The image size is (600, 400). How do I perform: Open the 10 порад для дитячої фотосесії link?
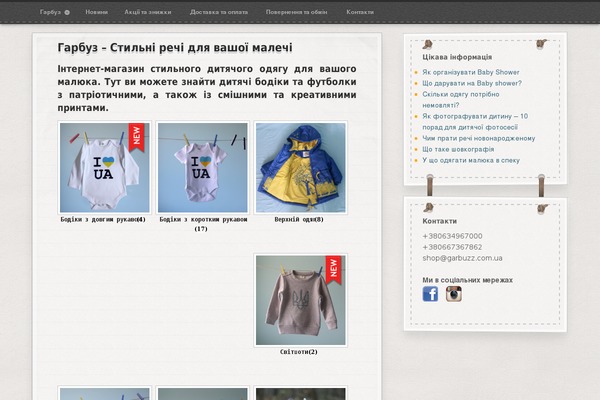(475, 122)
